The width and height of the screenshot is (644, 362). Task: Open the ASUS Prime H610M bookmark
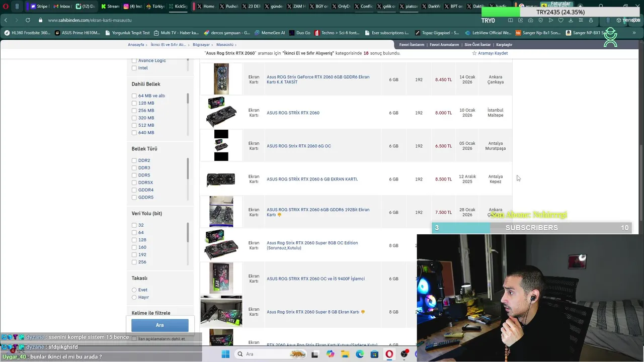click(77, 33)
